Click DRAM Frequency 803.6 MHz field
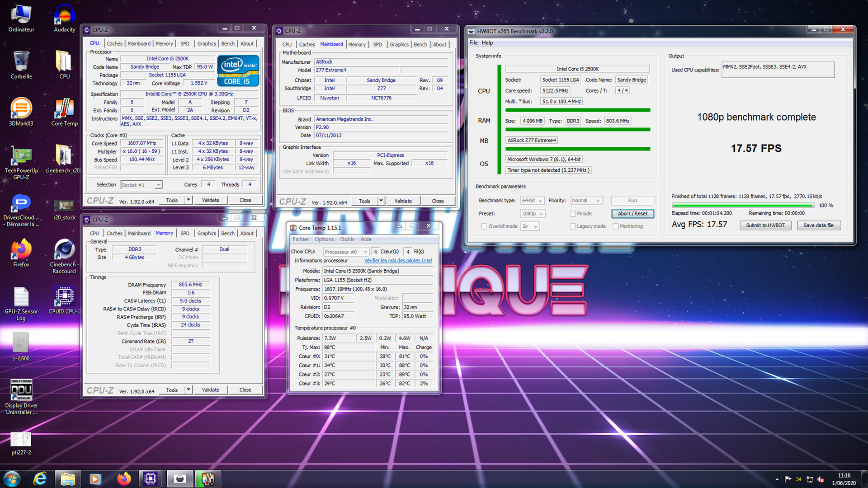 point(190,285)
